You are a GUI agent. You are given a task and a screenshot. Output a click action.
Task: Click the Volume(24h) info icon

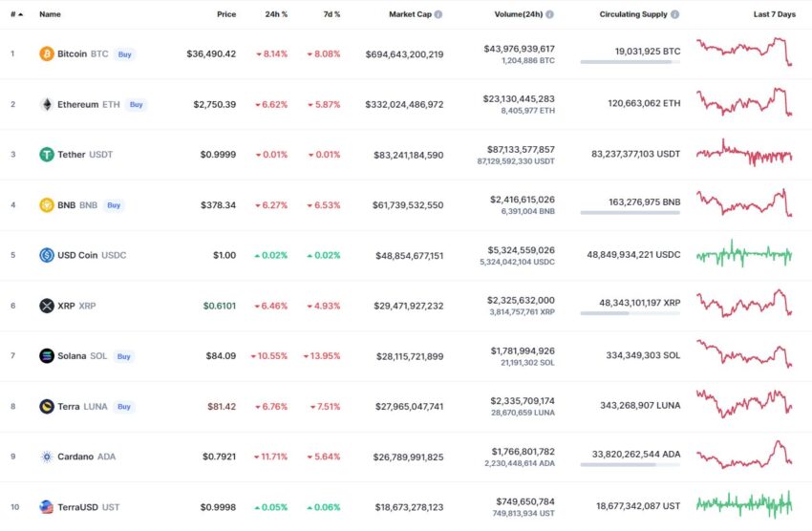tap(550, 14)
